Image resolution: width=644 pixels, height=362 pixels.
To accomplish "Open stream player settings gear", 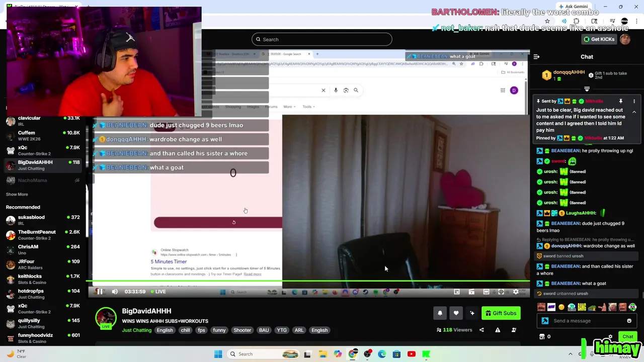I will tap(516, 292).
